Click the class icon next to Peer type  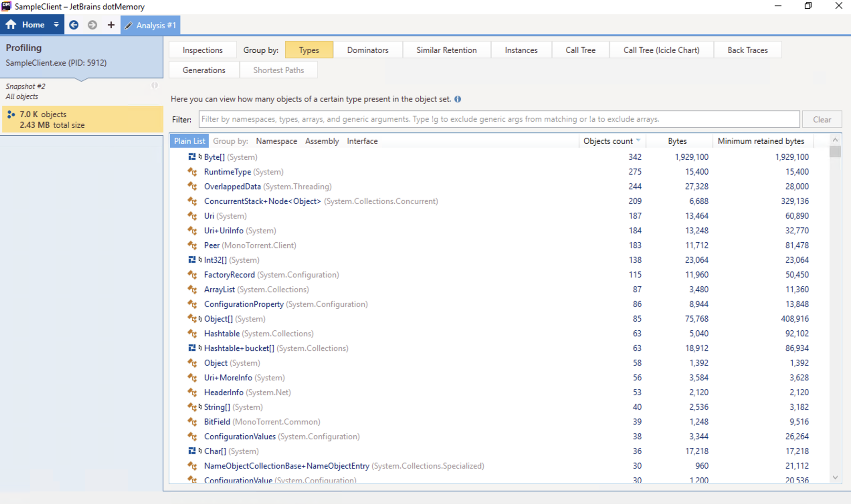pos(192,245)
